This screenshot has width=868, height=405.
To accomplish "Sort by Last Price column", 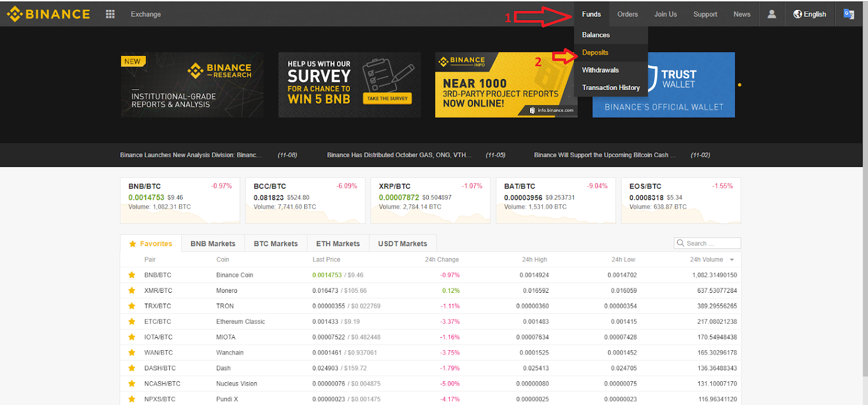I will point(326,260).
